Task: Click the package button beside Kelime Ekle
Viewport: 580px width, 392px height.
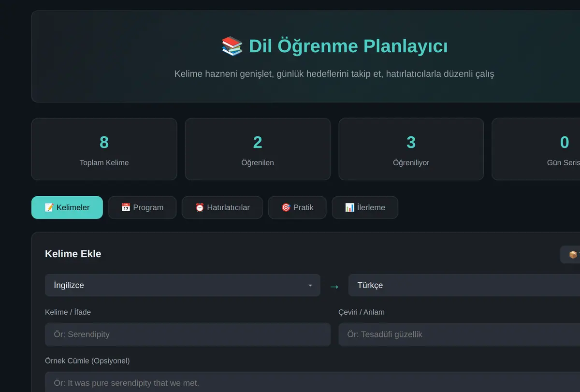Action: [570, 255]
